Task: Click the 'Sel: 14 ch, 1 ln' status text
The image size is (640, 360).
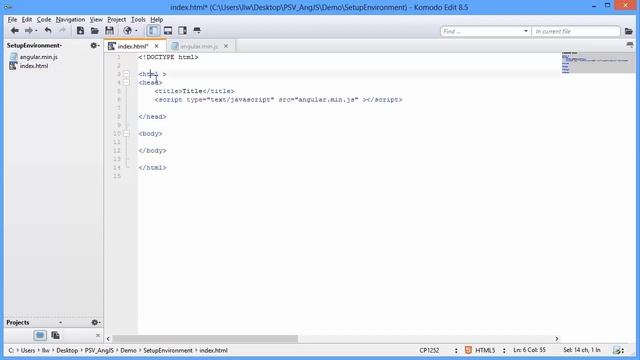Action: click(x=582, y=350)
